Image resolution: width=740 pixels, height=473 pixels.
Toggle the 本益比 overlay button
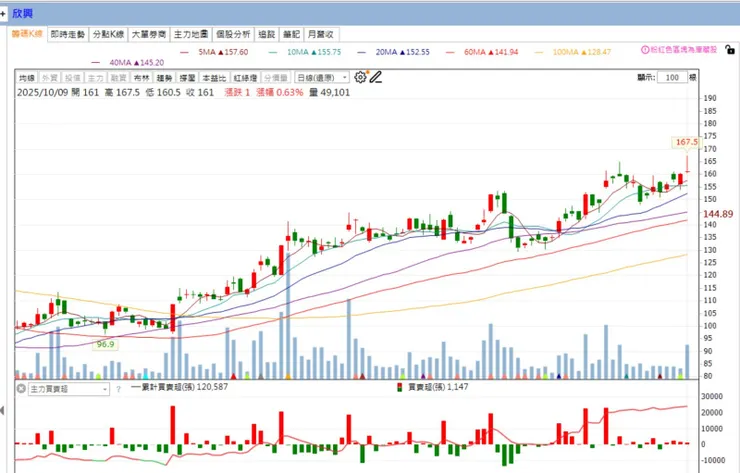pyautogui.click(x=214, y=78)
